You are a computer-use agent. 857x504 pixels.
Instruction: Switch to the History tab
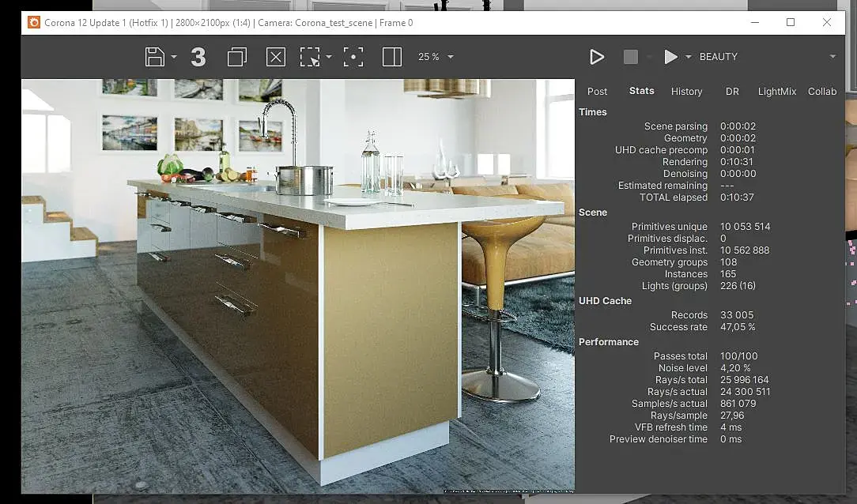click(686, 91)
